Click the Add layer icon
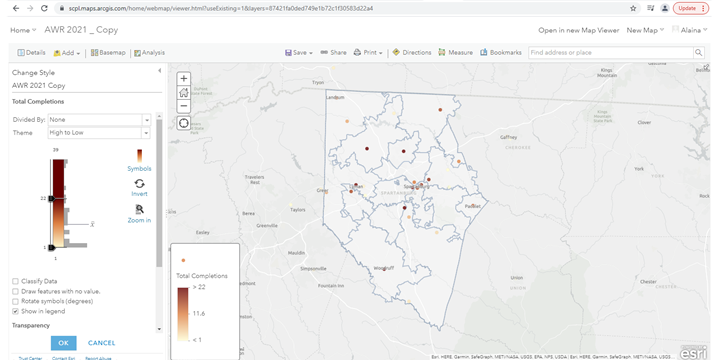The image size is (712, 360). coord(57,53)
